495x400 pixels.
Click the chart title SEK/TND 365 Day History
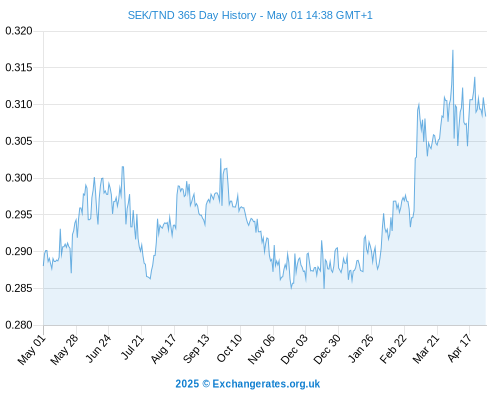click(x=192, y=15)
